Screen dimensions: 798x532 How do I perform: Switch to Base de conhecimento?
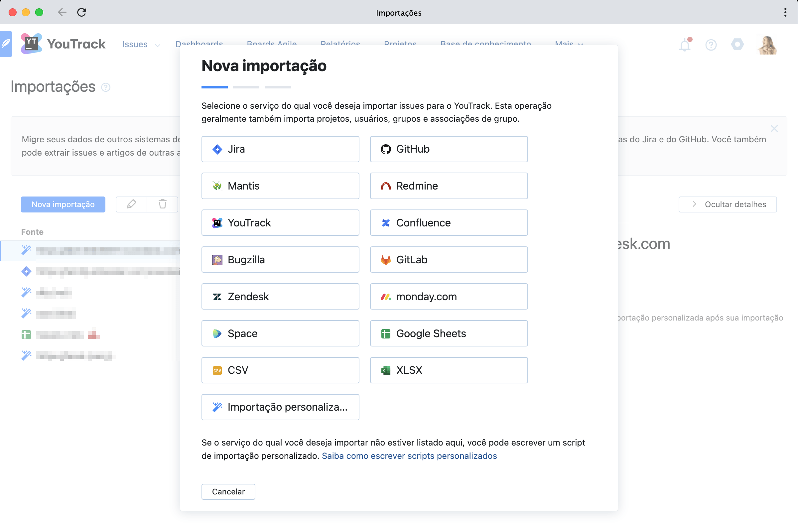[x=486, y=44]
